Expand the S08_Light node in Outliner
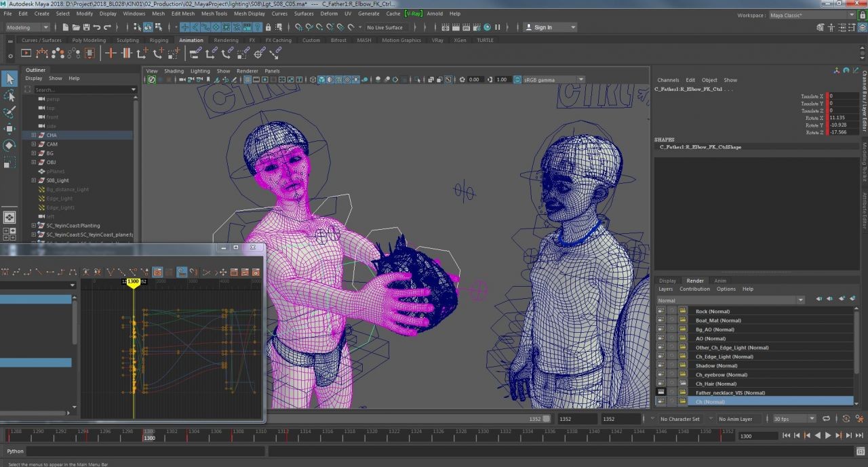The width and height of the screenshot is (868, 467). click(x=33, y=180)
